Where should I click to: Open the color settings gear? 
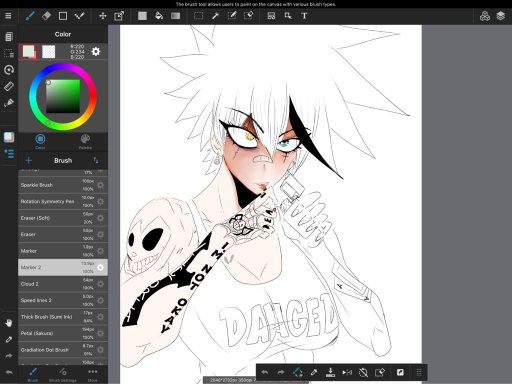coord(96,51)
